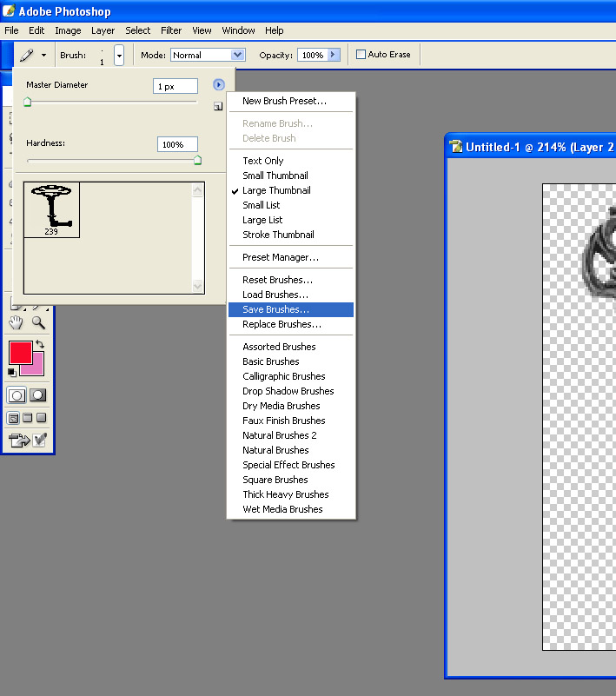
Task: Click the Hardness 100% field
Action: coord(177,144)
